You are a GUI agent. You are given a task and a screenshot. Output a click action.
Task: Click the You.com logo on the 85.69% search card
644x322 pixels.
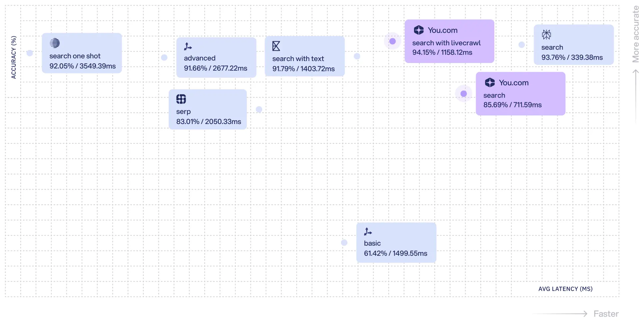coord(490,83)
